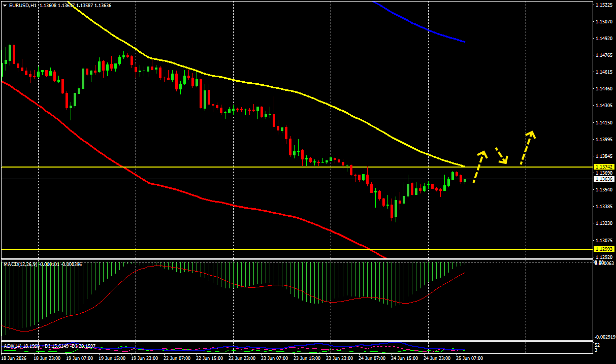
Task: Click the 22 Jun 15:00 time label
Action: pos(209,358)
